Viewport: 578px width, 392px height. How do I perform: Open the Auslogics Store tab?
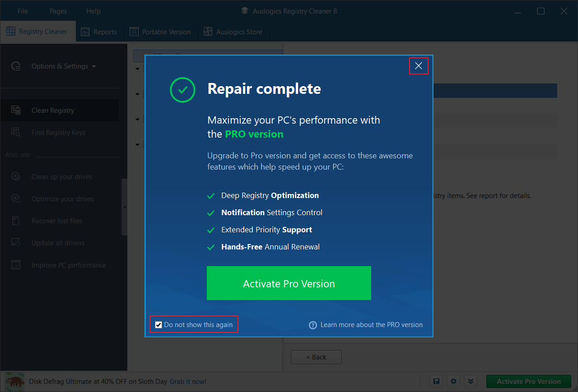[x=233, y=32]
